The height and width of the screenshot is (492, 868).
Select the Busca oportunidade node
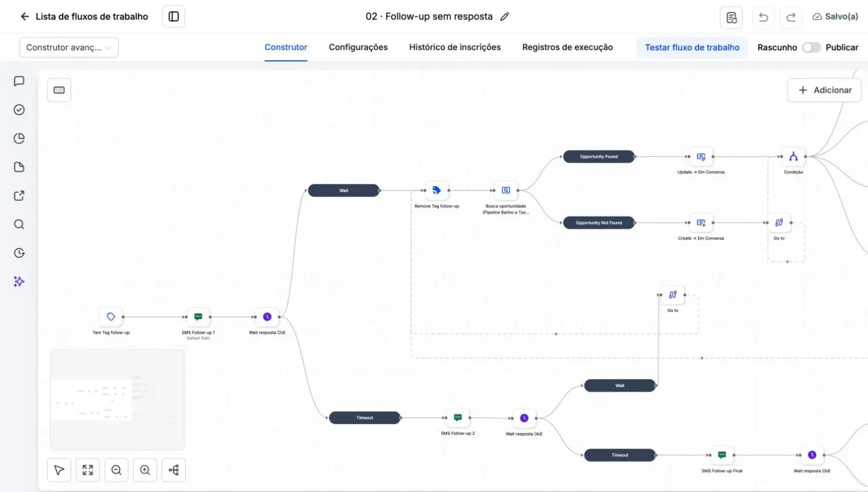pos(506,190)
